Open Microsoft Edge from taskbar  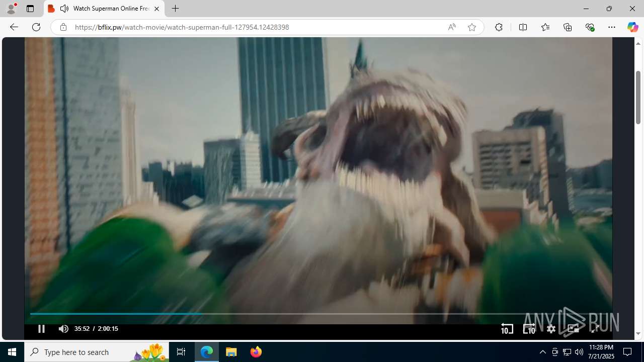pyautogui.click(x=207, y=352)
